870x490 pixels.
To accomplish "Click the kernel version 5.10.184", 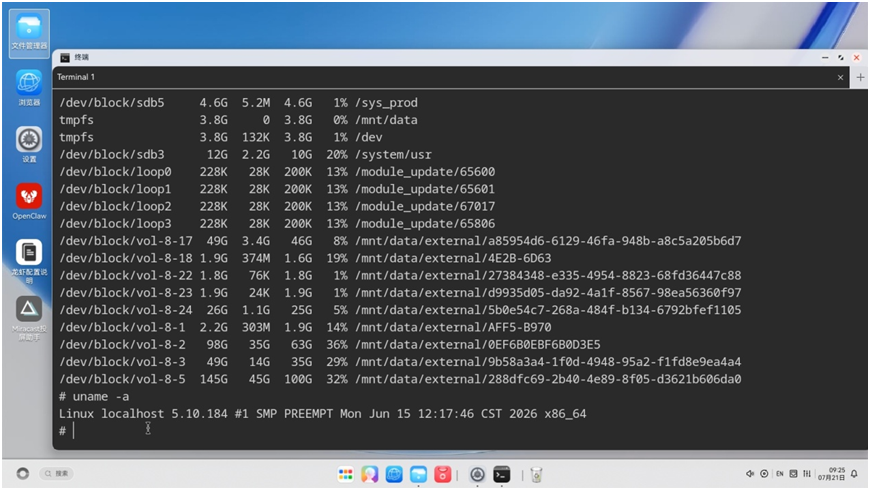I will click(x=199, y=413).
